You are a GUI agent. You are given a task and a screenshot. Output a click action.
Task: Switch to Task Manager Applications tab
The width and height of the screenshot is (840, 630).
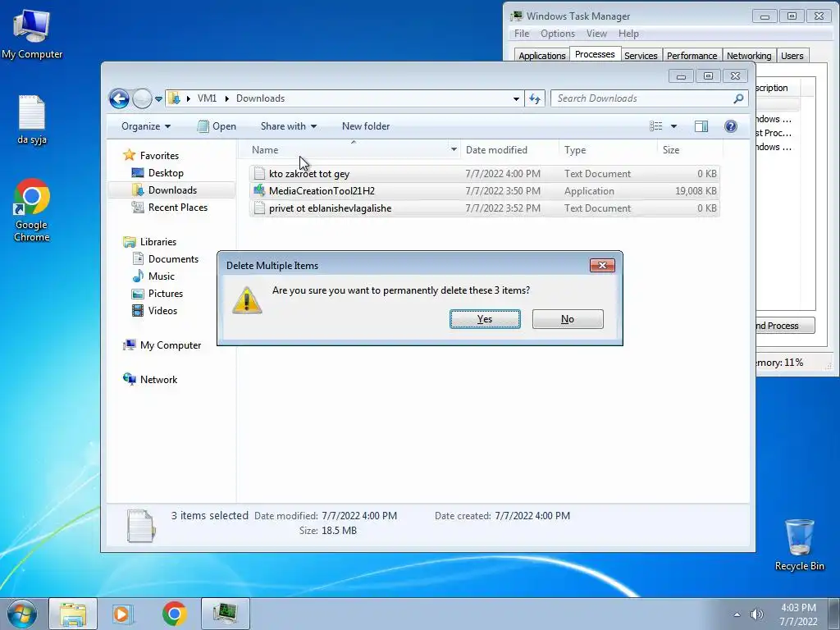tap(541, 56)
